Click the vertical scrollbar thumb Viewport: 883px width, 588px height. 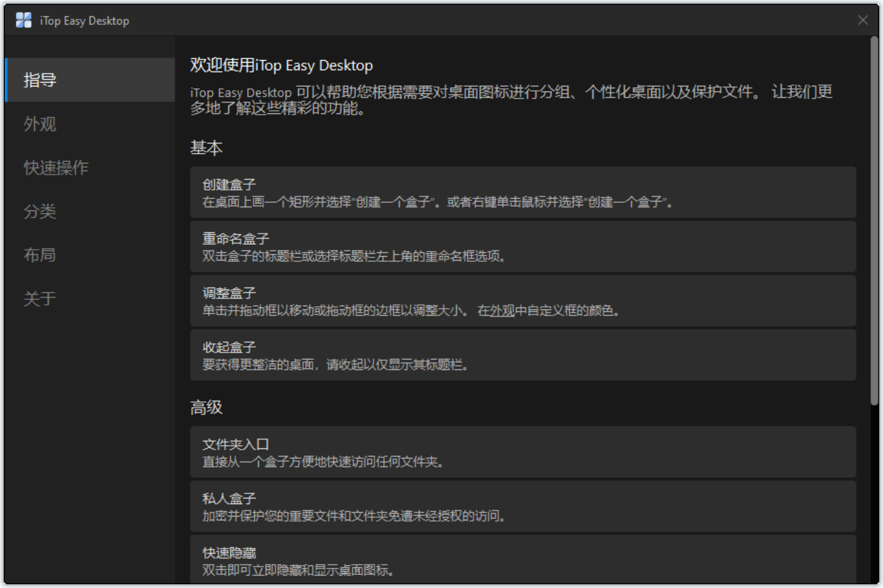pyautogui.click(x=874, y=221)
